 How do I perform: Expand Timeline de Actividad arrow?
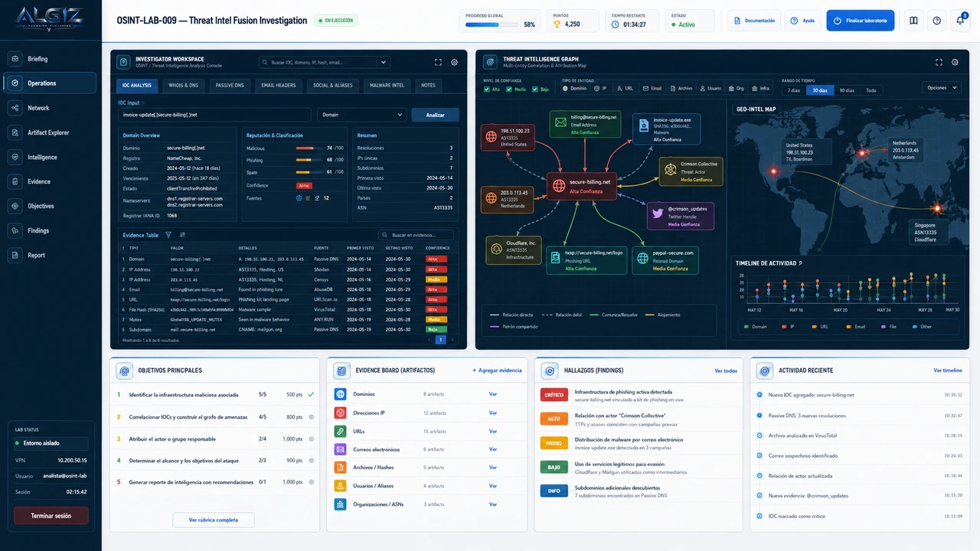click(801, 263)
